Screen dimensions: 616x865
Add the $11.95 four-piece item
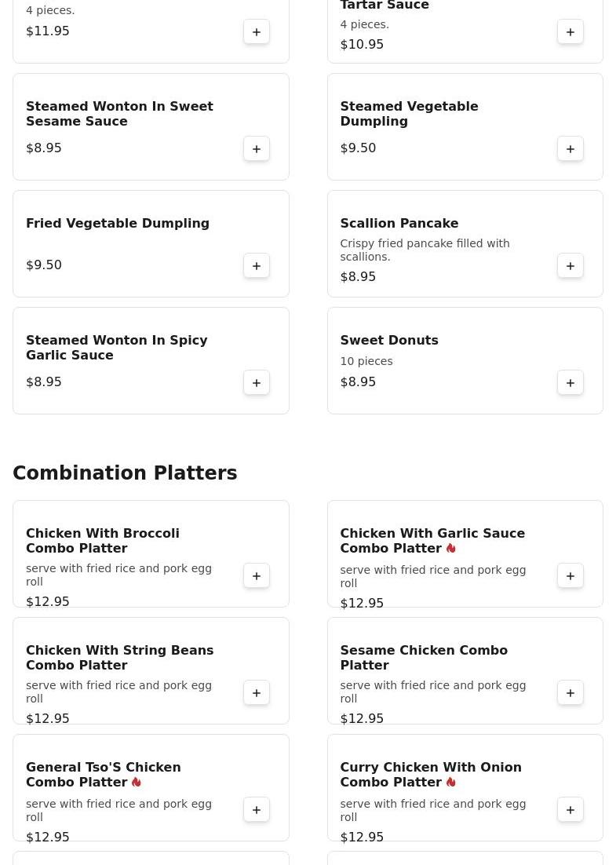257,31
